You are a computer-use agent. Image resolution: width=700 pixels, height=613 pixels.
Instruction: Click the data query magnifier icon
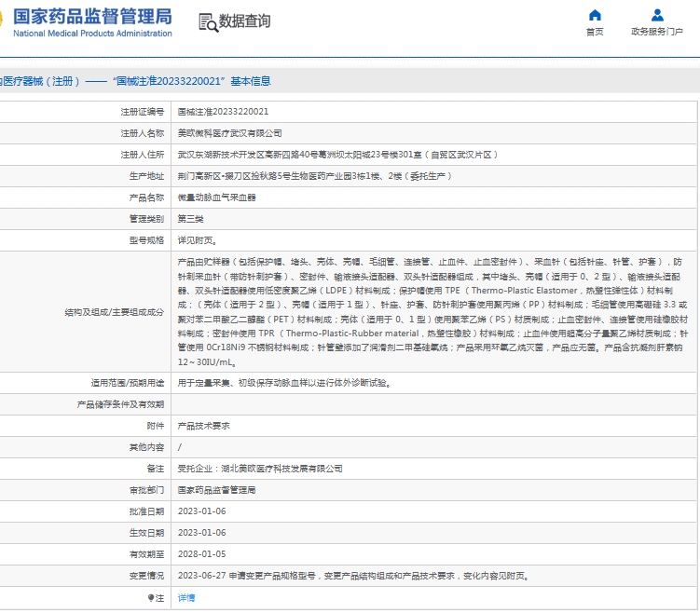click(208, 22)
